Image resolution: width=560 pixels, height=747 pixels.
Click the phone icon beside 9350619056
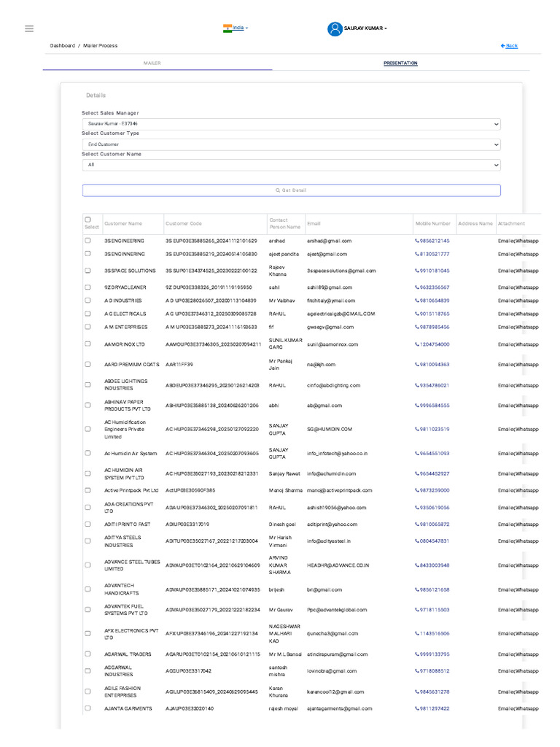tap(417, 508)
